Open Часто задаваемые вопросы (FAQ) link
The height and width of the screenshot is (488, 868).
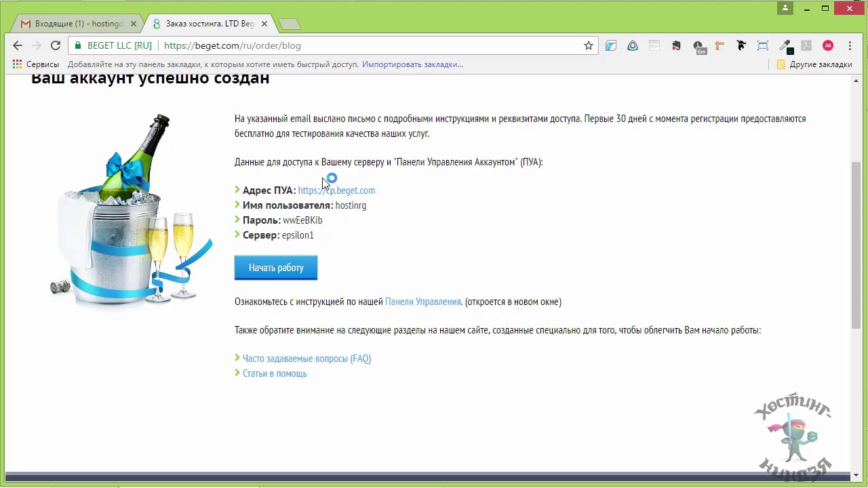point(307,359)
